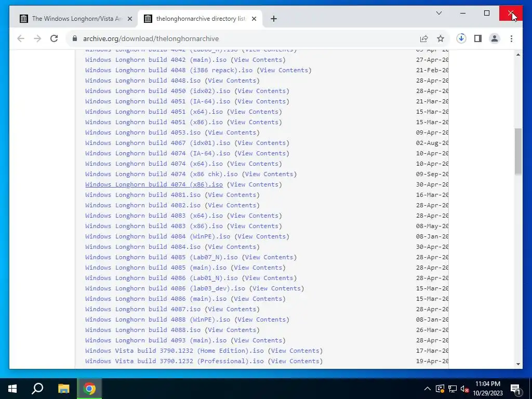
Task: View Contents of build 4087.iso
Action: 232,309
